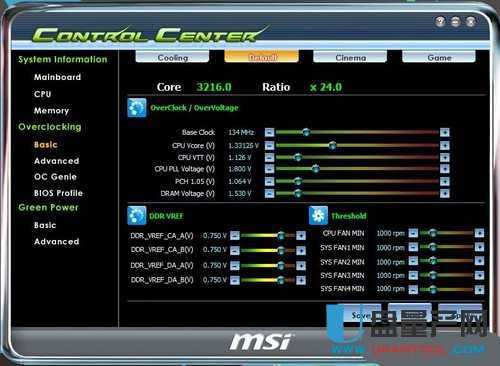Click the CPU Vcore slider knob
Screen dimensions: 500x366
pyautogui.click(x=332, y=145)
